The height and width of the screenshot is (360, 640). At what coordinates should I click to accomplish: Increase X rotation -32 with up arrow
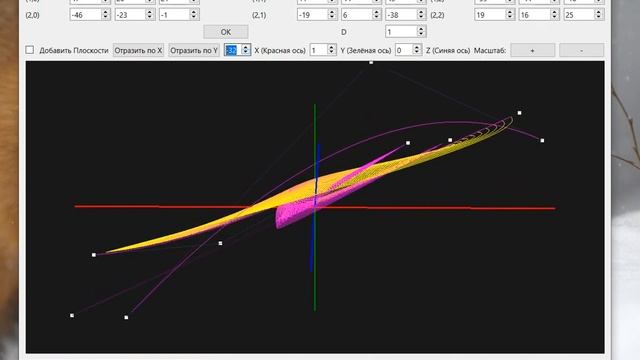click(245, 47)
